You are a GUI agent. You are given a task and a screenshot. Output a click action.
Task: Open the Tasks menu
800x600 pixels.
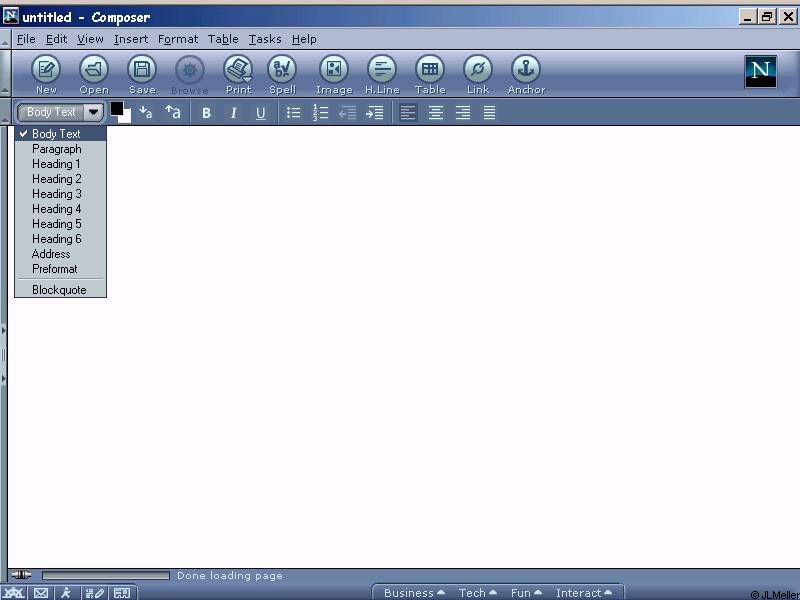(x=265, y=39)
